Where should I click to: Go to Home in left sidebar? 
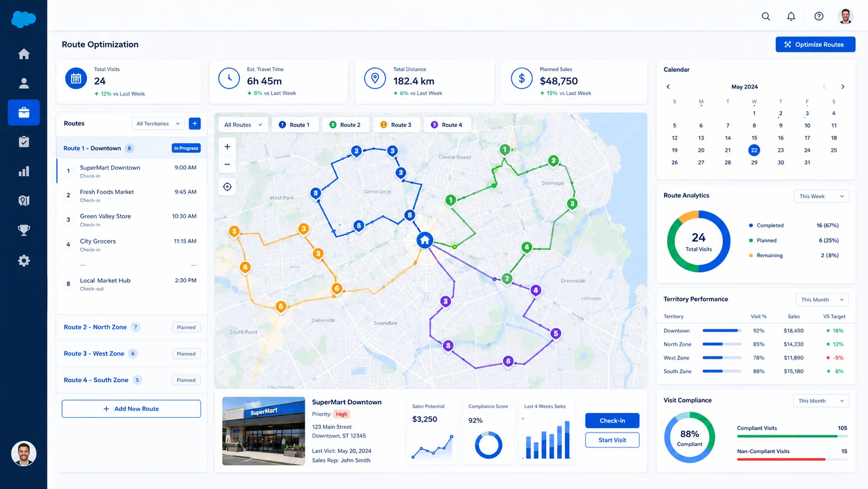(x=24, y=54)
